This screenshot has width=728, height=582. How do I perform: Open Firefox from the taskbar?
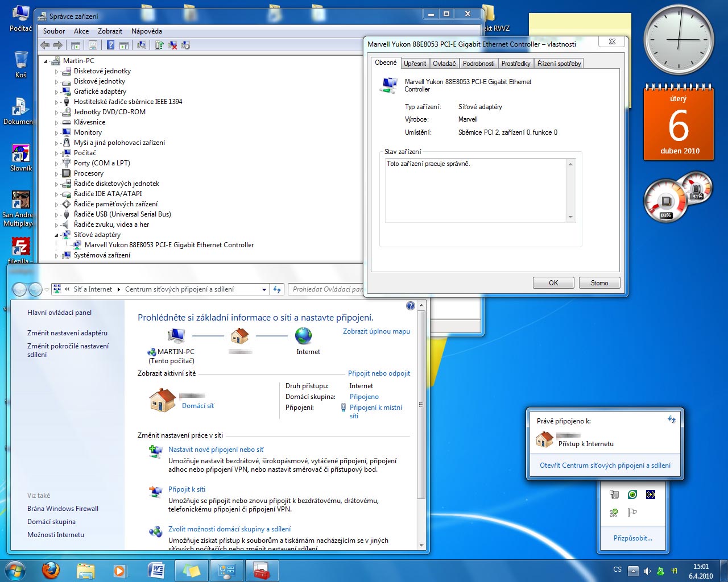click(51, 570)
